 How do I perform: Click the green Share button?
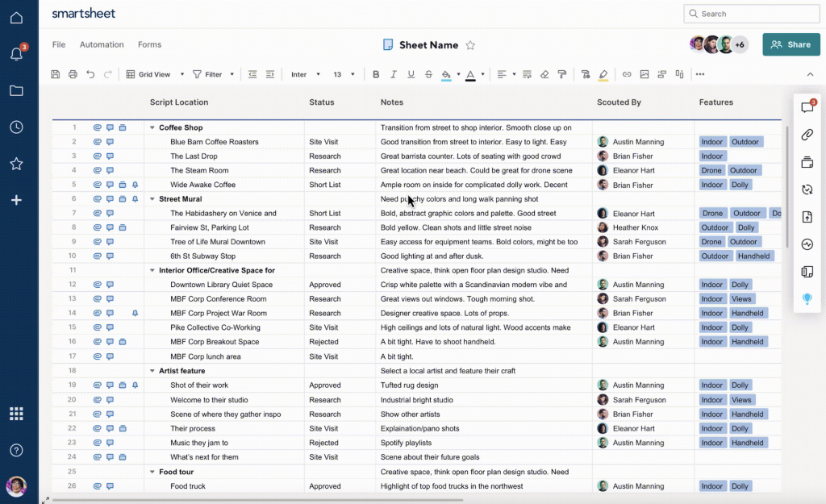(x=791, y=44)
